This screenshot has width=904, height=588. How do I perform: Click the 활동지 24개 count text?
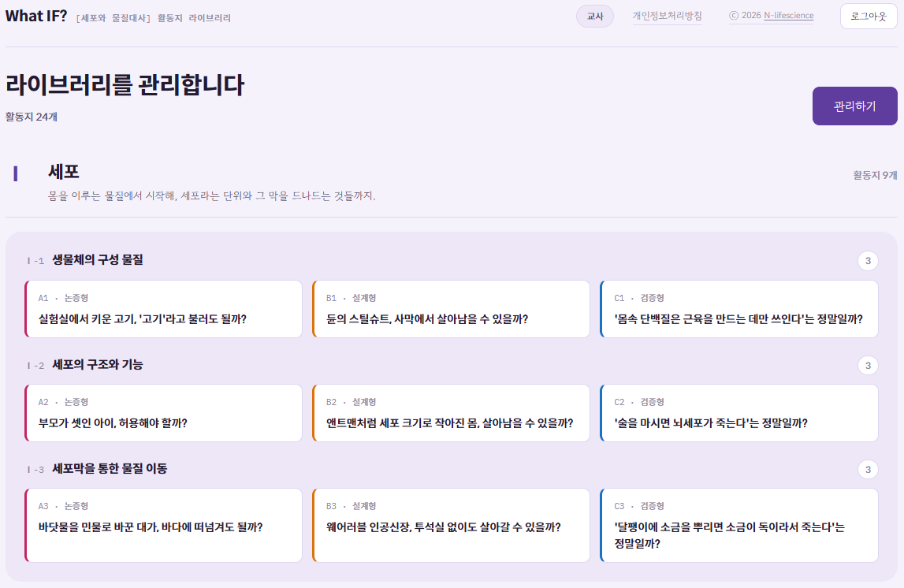(x=32, y=117)
